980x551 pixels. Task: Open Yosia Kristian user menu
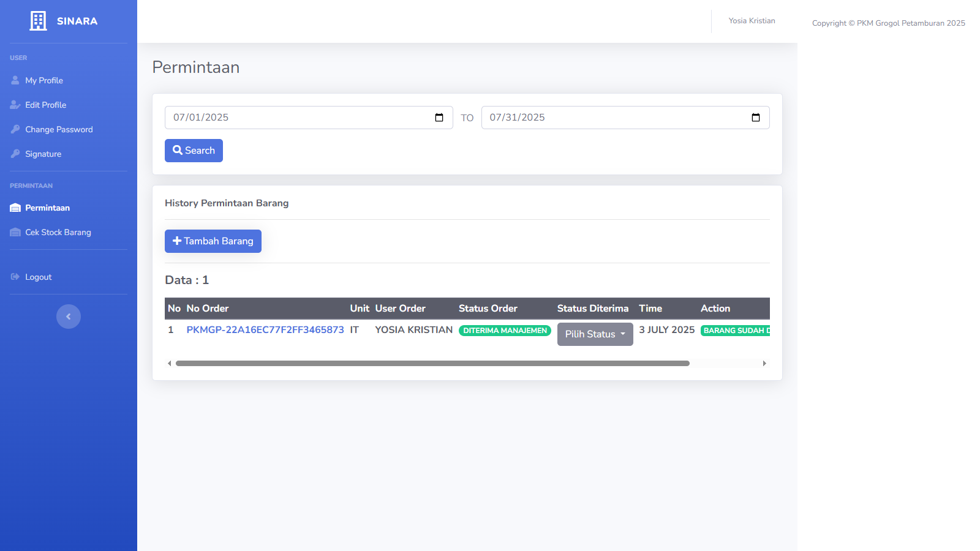coord(752,21)
